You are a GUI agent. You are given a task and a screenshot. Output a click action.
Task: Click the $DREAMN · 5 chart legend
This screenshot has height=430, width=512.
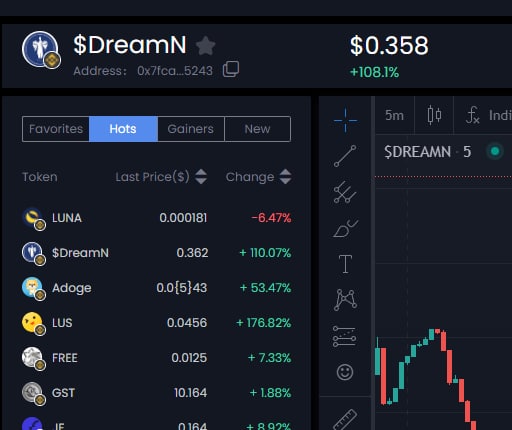click(427, 152)
